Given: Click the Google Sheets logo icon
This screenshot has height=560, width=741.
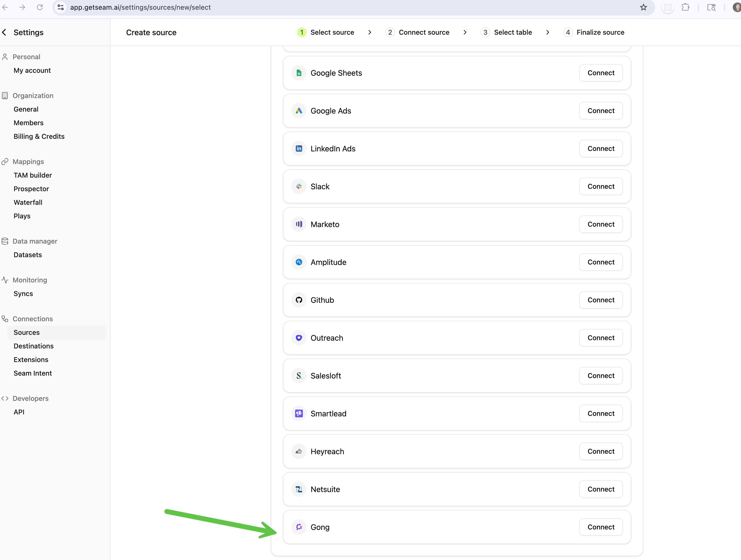Looking at the screenshot, I should click(299, 73).
